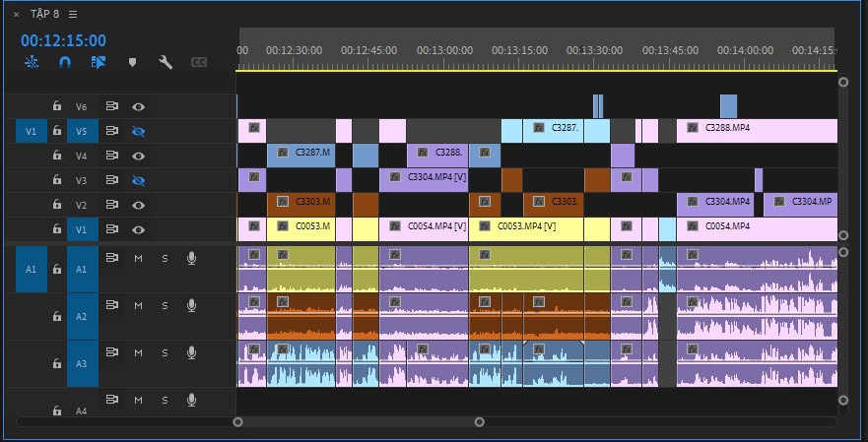Click the Linked Selection icon
This screenshot has height=442, width=868.
(x=98, y=62)
